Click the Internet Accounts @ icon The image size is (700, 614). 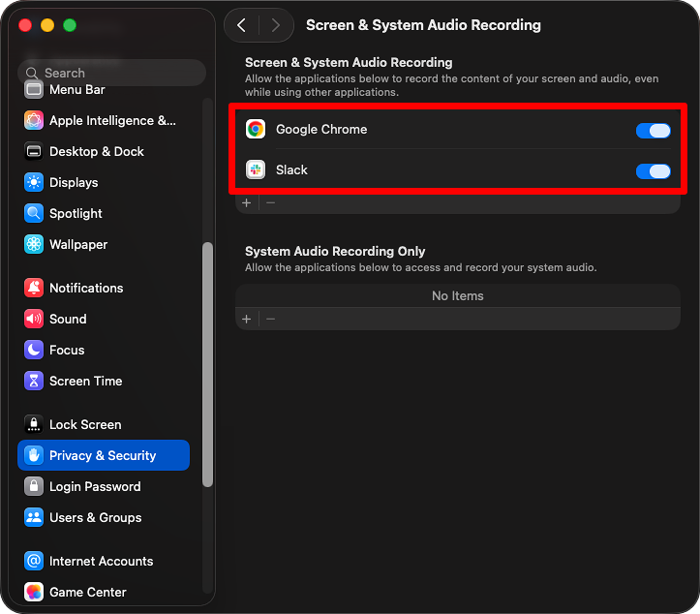[x=34, y=561]
